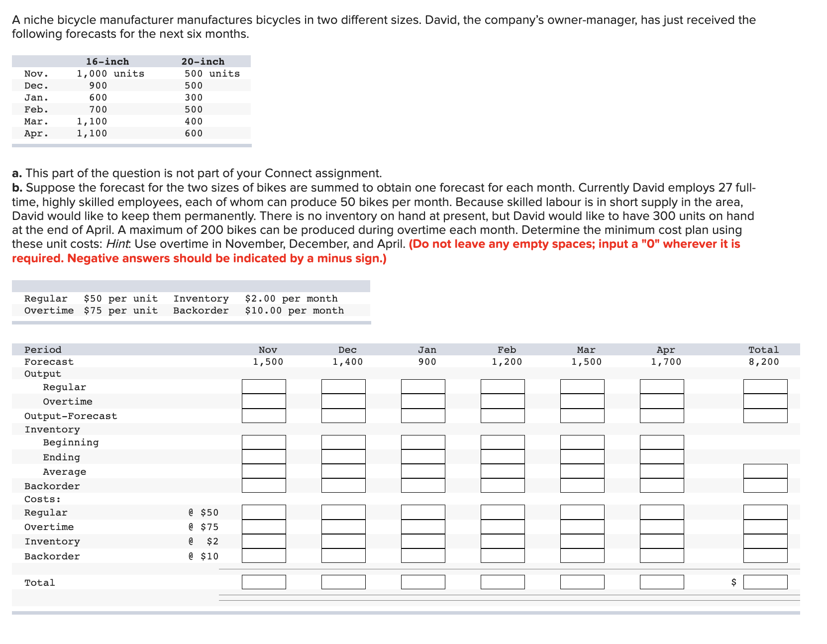The width and height of the screenshot is (827, 644).
Task: Select the Overtime cost @ $75 box for Feb
Action: 503,527
